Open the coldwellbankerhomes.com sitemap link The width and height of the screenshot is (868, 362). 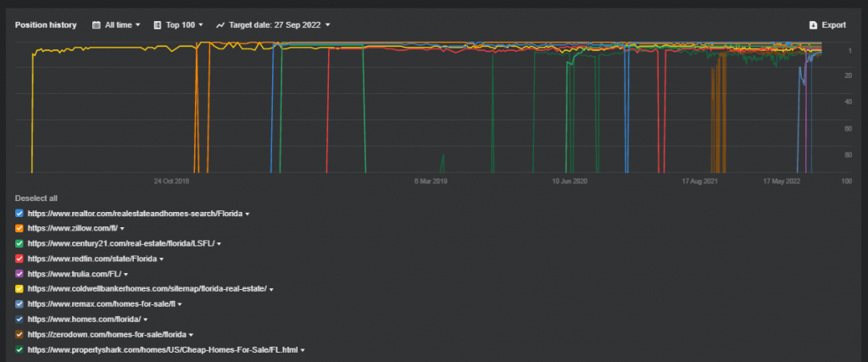(x=147, y=289)
